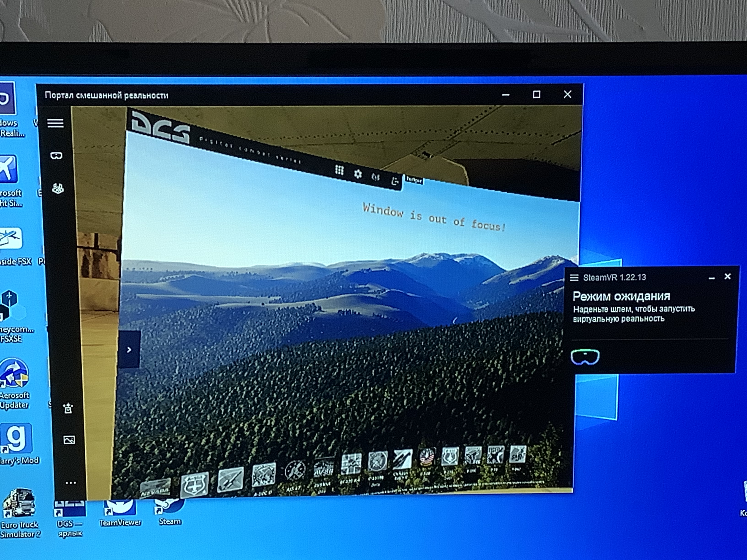747x560 pixels.
Task: Select the Nevada module tile in DCS
Action: click(155, 489)
